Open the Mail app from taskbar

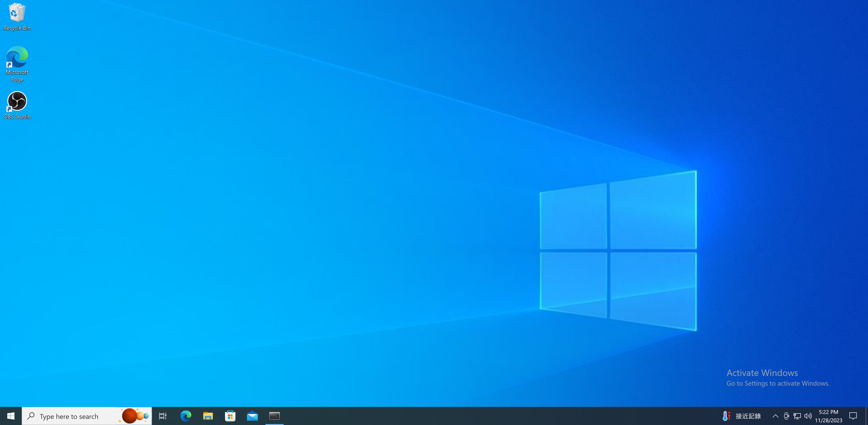point(252,416)
